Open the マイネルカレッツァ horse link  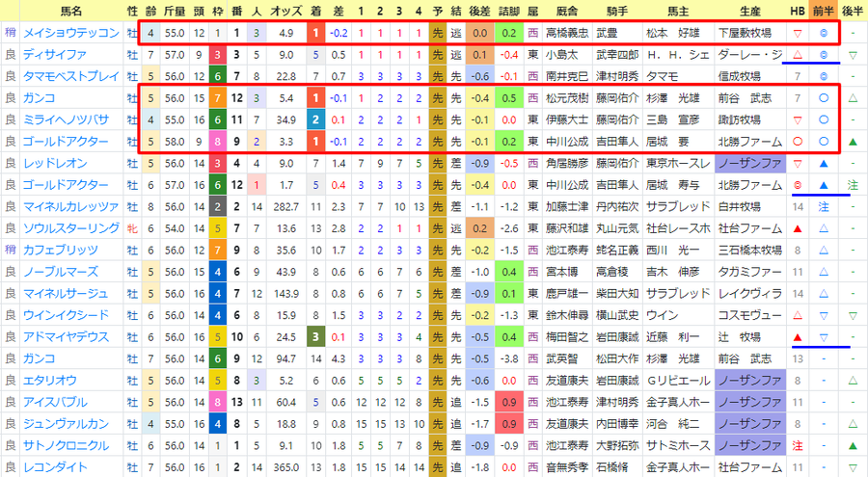(70, 207)
